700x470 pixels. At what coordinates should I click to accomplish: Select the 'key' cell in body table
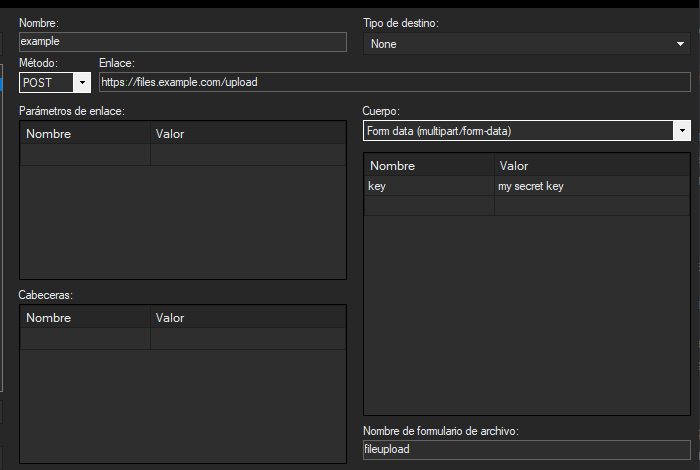pos(429,186)
